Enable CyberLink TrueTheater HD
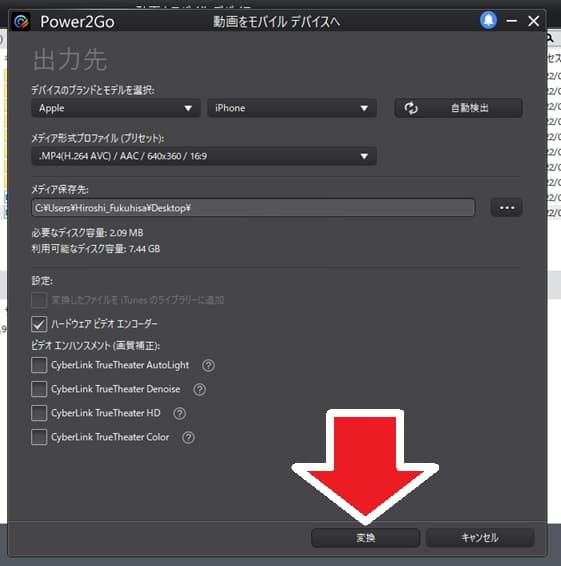This screenshot has height=566, width=561. [39, 413]
